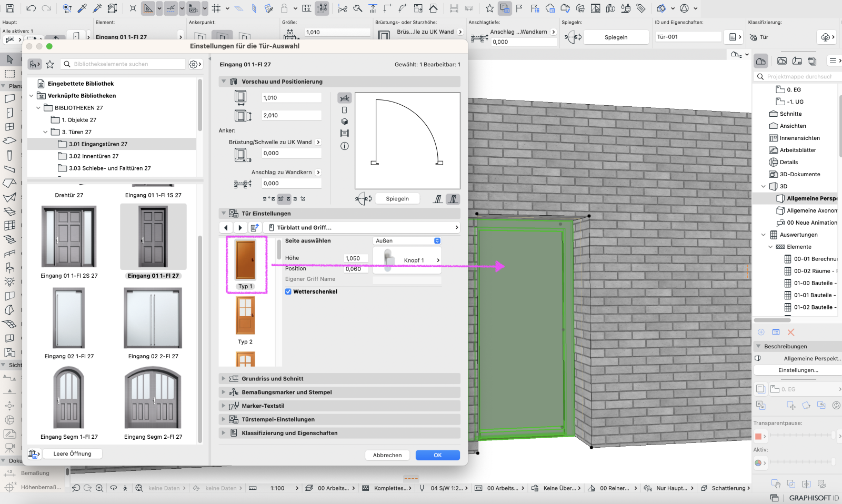The height and width of the screenshot is (504, 842).
Task: Click the library search field in the dialog
Action: pyautogui.click(x=123, y=64)
